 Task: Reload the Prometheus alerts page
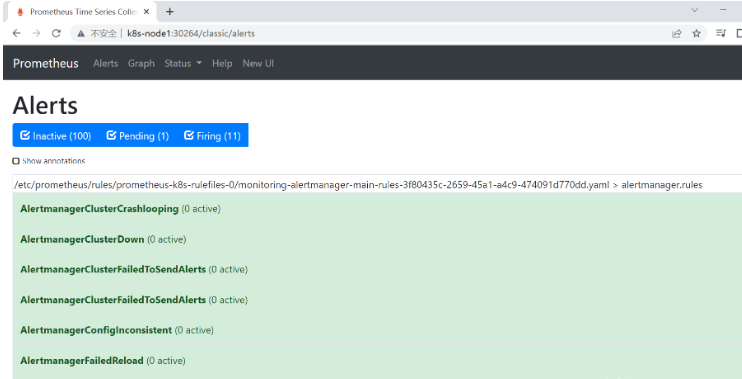click(x=56, y=33)
